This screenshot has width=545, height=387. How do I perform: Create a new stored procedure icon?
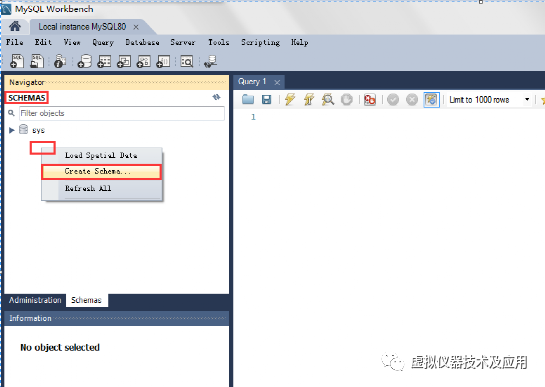click(x=144, y=62)
